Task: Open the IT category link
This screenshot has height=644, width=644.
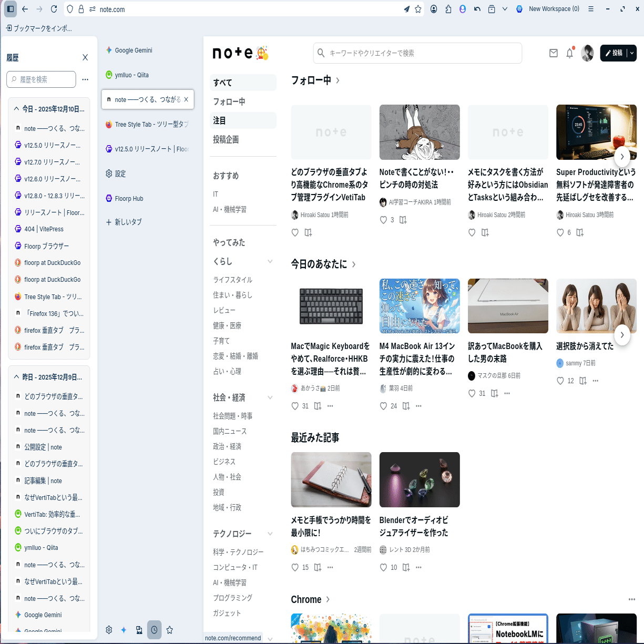Action: (216, 194)
